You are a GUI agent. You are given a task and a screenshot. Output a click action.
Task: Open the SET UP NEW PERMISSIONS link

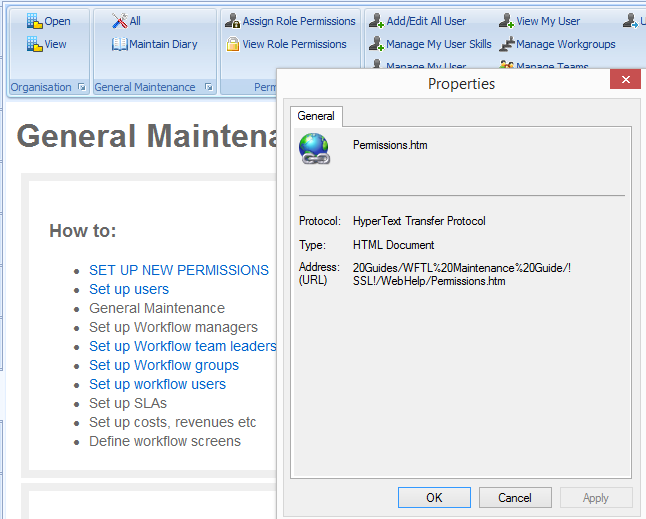(x=179, y=270)
